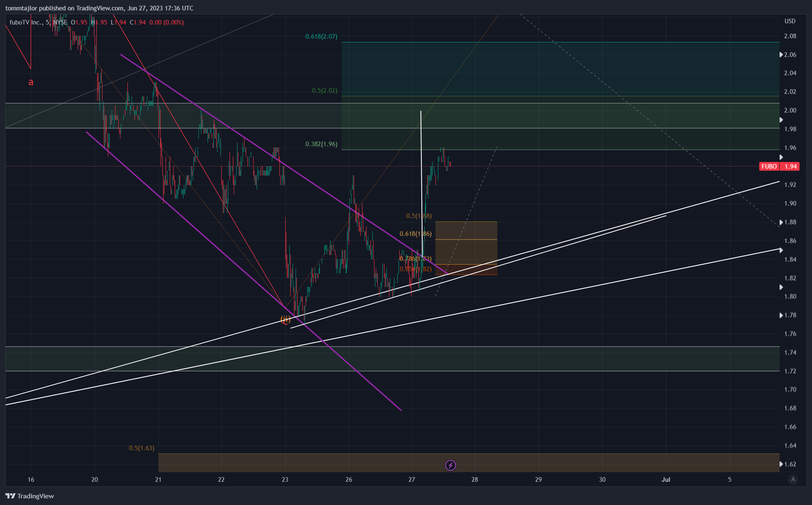Click the 0.5(1.63) Fibonacci label
Screen dimensions: 812x505
point(142,448)
